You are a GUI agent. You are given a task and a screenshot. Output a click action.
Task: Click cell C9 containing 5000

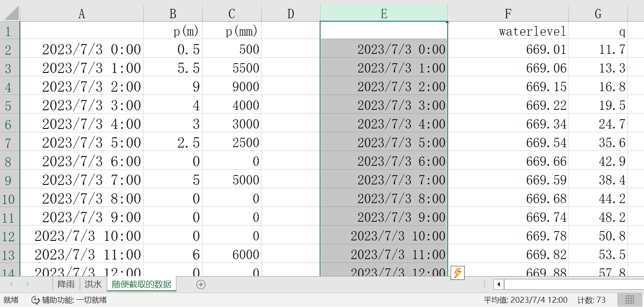click(x=232, y=180)
